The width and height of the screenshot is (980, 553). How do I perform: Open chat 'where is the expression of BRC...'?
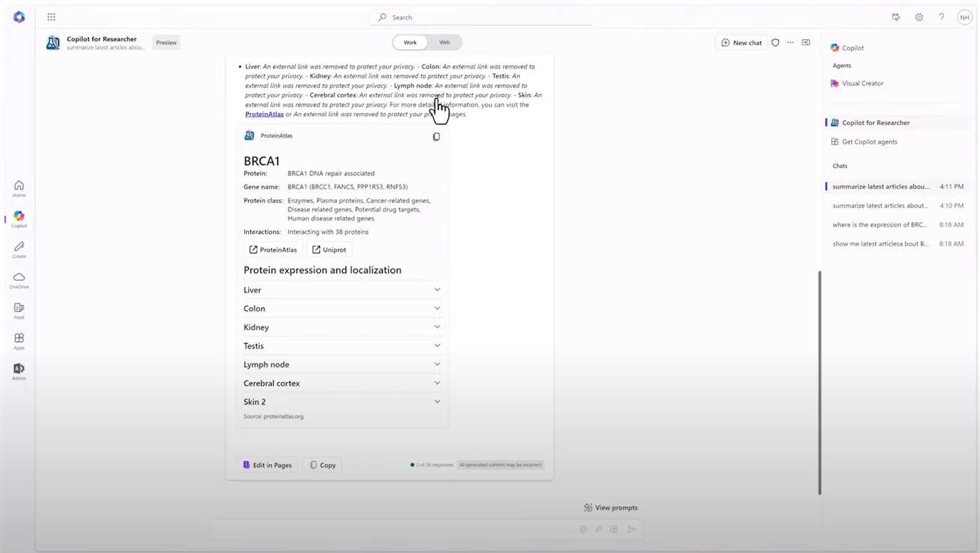[898, 225]
